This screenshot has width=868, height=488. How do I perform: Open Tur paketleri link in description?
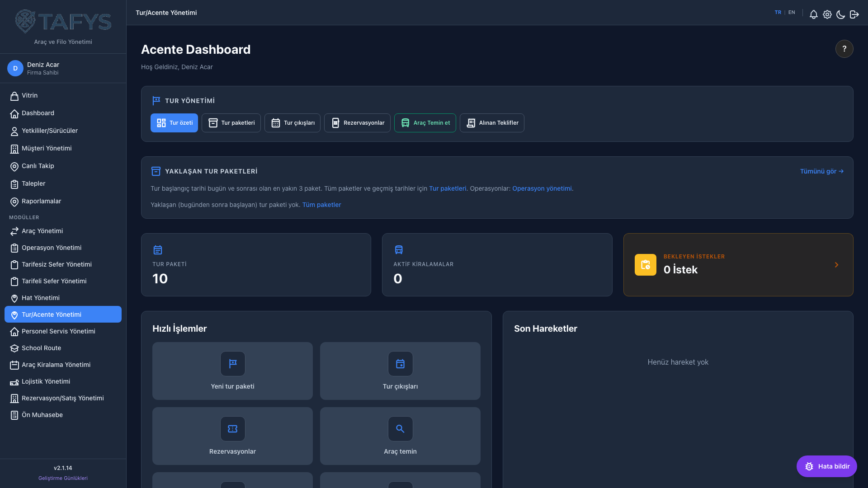pyautogui.click(x=447, y=188)
